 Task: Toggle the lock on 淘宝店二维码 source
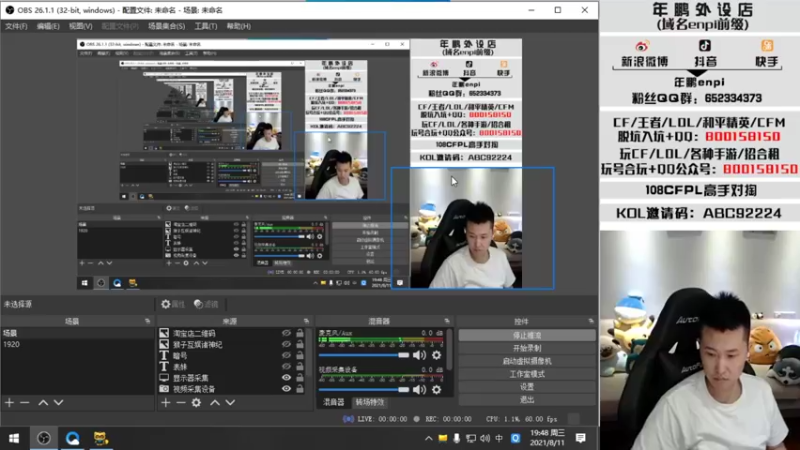tap(300, 333)
